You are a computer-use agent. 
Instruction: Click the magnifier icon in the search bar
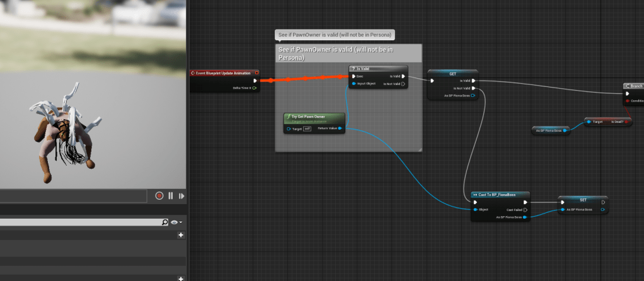(x=165, y=222)
